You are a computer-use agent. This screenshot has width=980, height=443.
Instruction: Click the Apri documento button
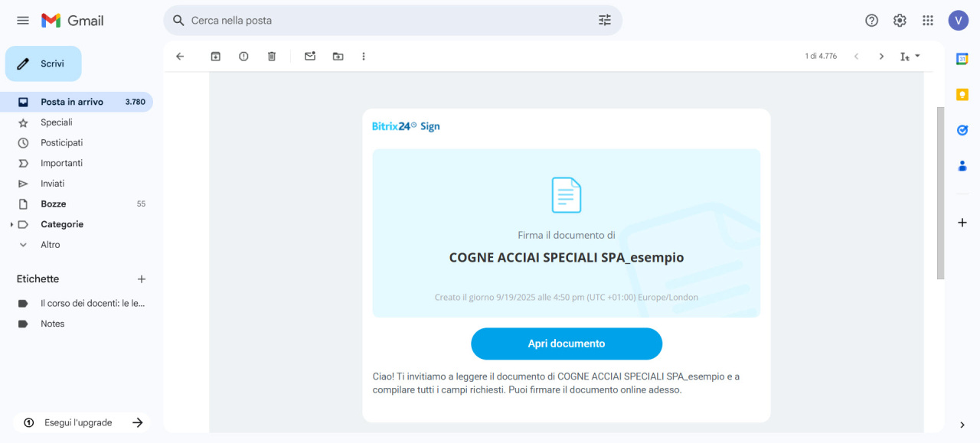click(566, 344)
